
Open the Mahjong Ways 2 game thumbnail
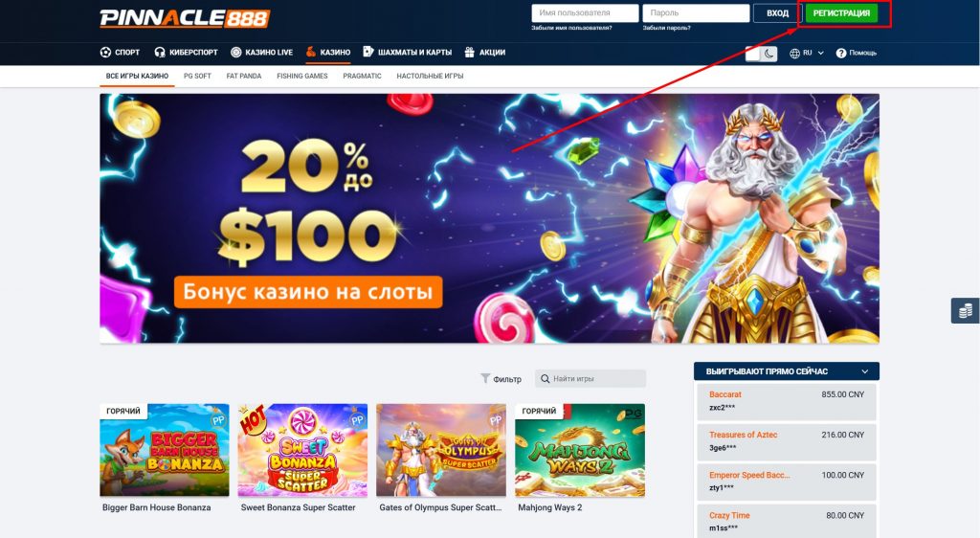tap(579, 450)
